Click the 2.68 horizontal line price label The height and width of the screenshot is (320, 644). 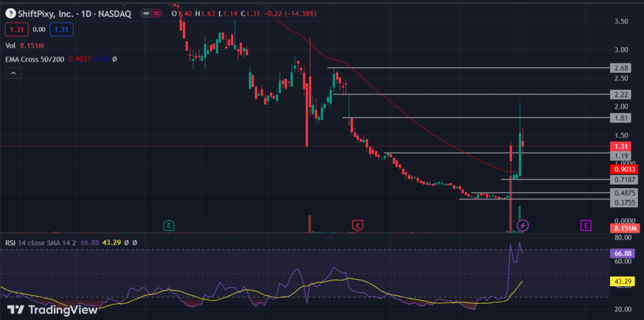click(619, 68)
